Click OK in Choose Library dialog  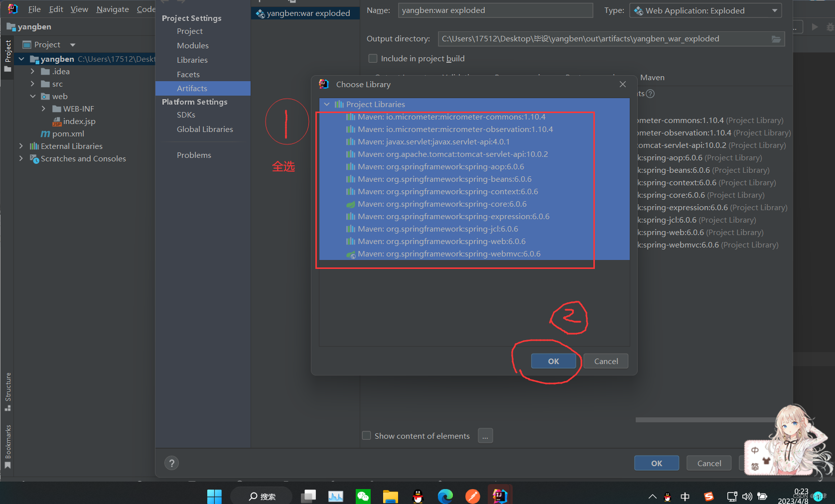coord(554,361)
